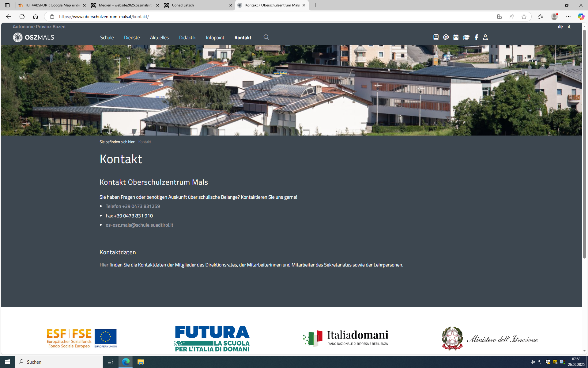Expand the Schule navigation menu
Viewport: 588px width, 368px height.
point(107,37)
